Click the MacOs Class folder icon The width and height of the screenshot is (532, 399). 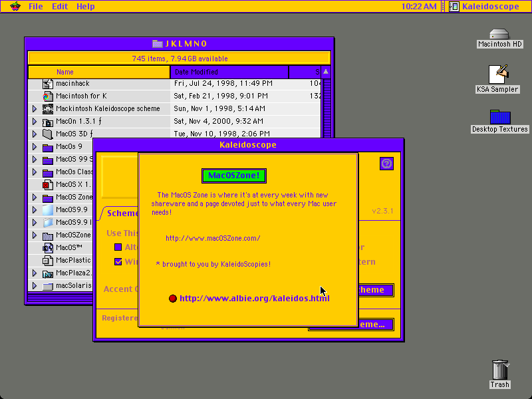pyautogui.click(x=48, y=172)
